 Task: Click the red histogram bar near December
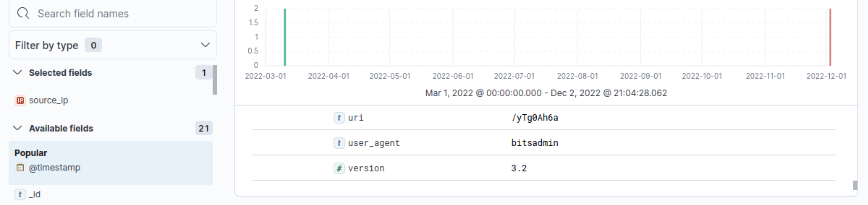(830, 37)
